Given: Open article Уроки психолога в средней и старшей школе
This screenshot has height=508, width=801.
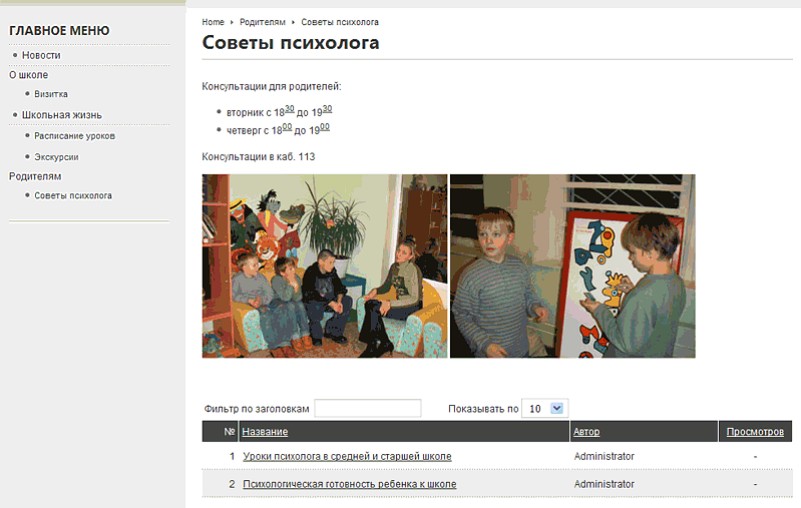Looking at the screenshot, I should pos(347,456).
